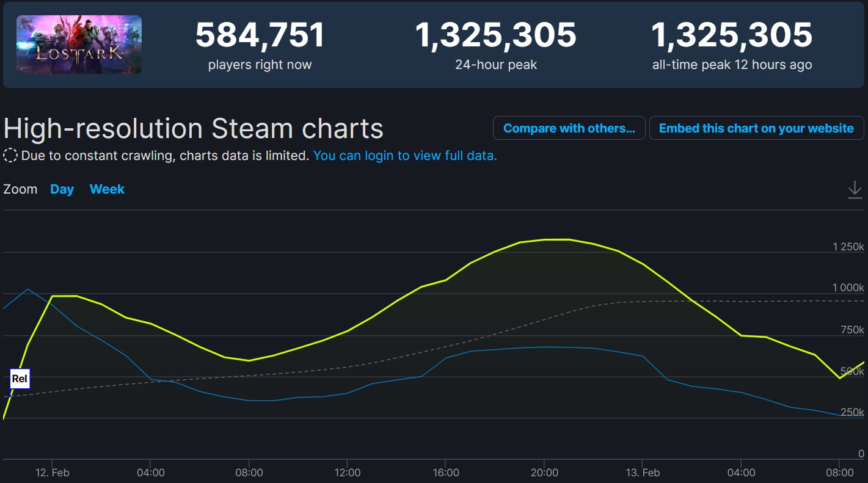The height and width of the screenshot is (483, 868).
Task: Set chart zoom to Week
Action: [x=107, y=189]
